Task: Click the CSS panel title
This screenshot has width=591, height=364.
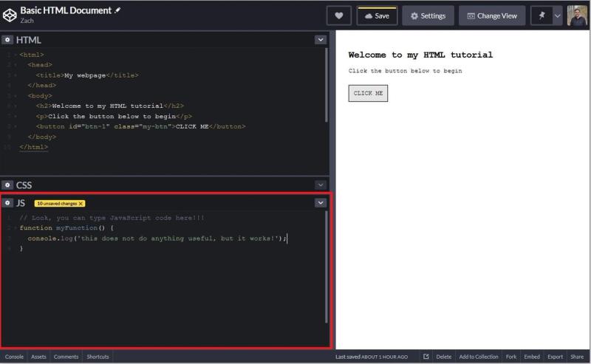Action: (24, 185)
